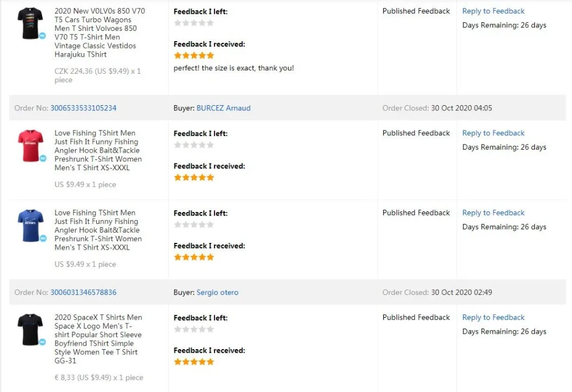Open order number 3006031346578836
The image size is (572, 392).
coord(83,293)
